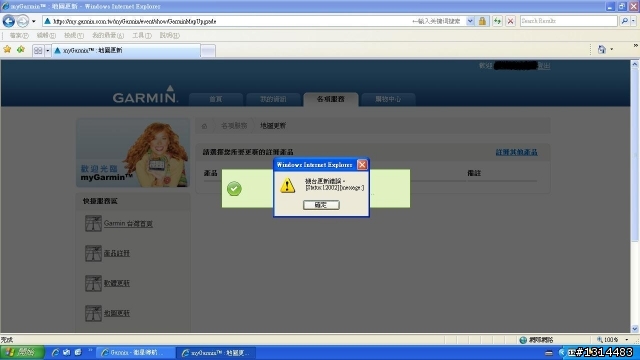The height and width of the screenshot is (360, 640).
Task: Click the breadcrumb home icon
Action: 204,126
